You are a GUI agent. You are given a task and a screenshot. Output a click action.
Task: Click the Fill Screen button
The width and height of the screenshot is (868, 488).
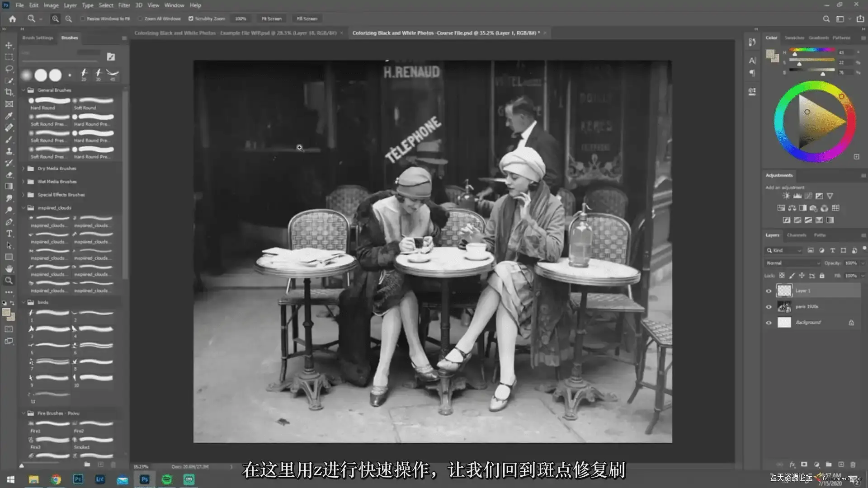pos(307,19)
